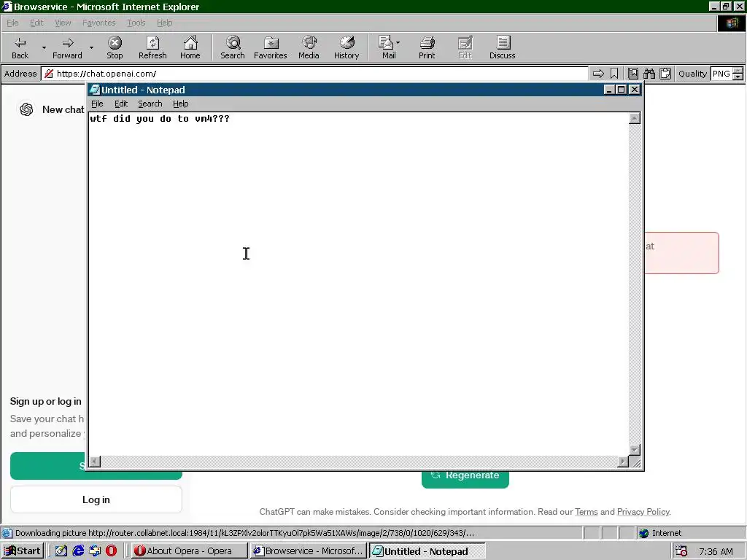Open Internet Explorer Help menu

coord(164,23)
